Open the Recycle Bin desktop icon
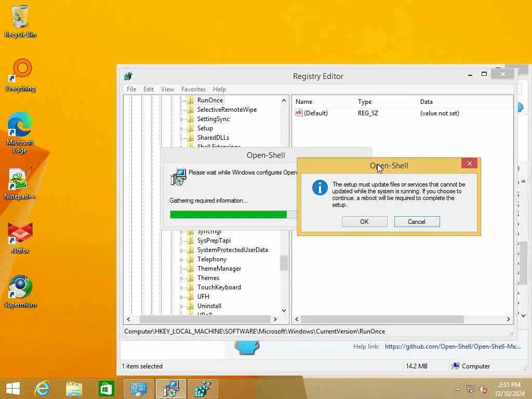This screenshot has height=399, width=532. 20,21
